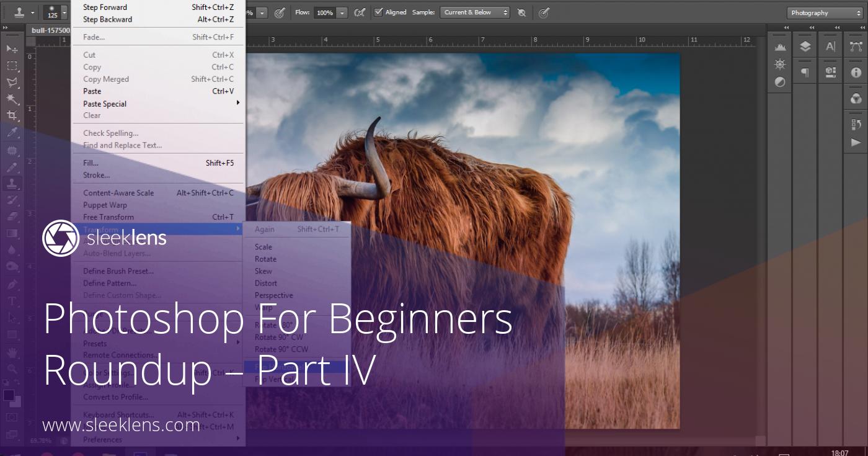Select the Magic Wand tool

12,99
